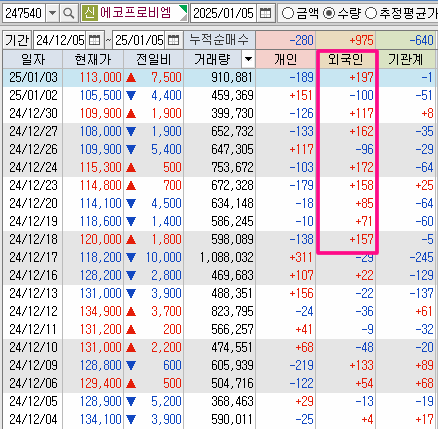Click change value 5,400
Image resolution: width=438 pixels, height=429 pixels.
(x=166, y=149)
